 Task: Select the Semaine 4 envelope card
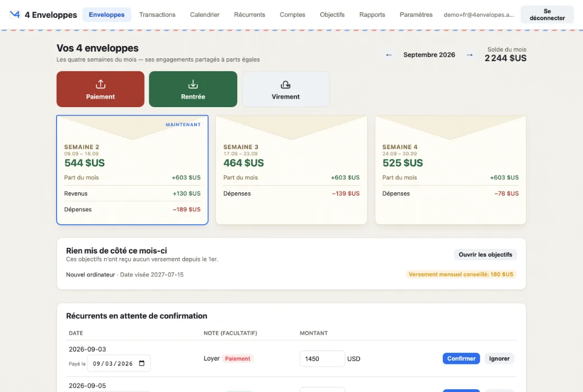pyautogui.click(x=451, y=170)
